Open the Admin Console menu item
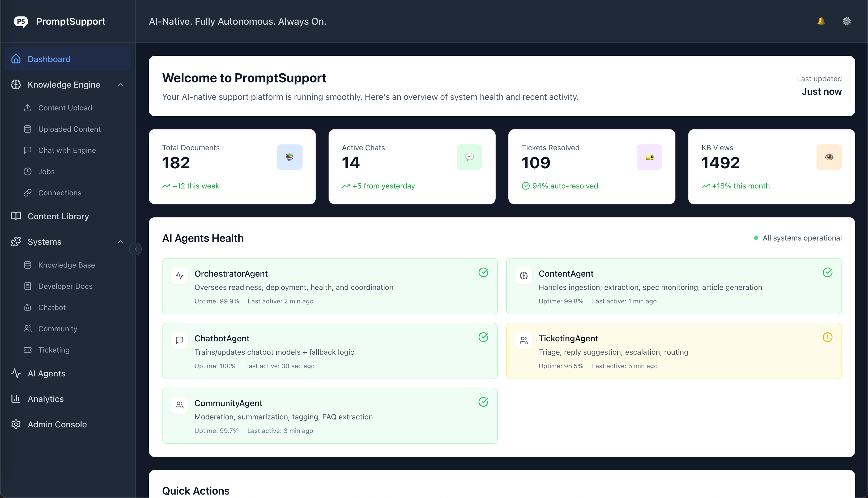The image size is (868, 498). pyautogui.click(x=57, y=424)
